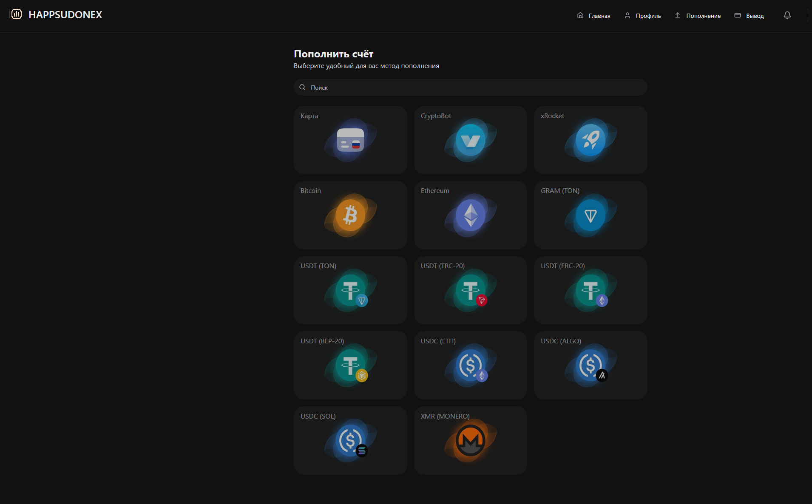Click the Карта card label
This screenshot has width=812, height=504.
(x=309, y=116)
